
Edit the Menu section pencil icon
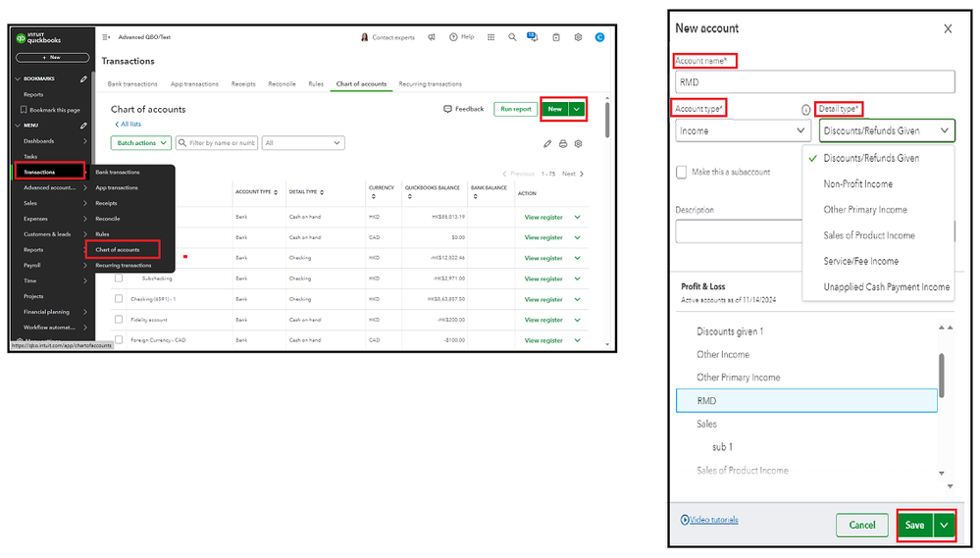(83, 126)
